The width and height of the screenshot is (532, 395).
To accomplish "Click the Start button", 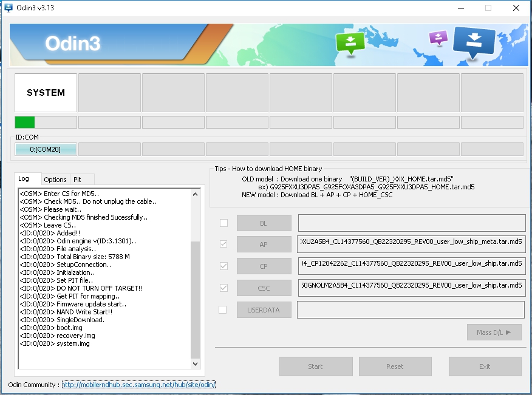I will pyautogui.click(x=316, y=366).
